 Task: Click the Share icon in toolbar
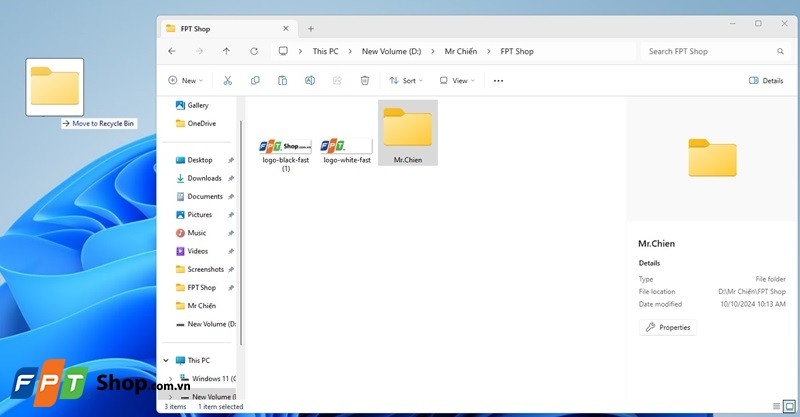(x=337, y=81)
